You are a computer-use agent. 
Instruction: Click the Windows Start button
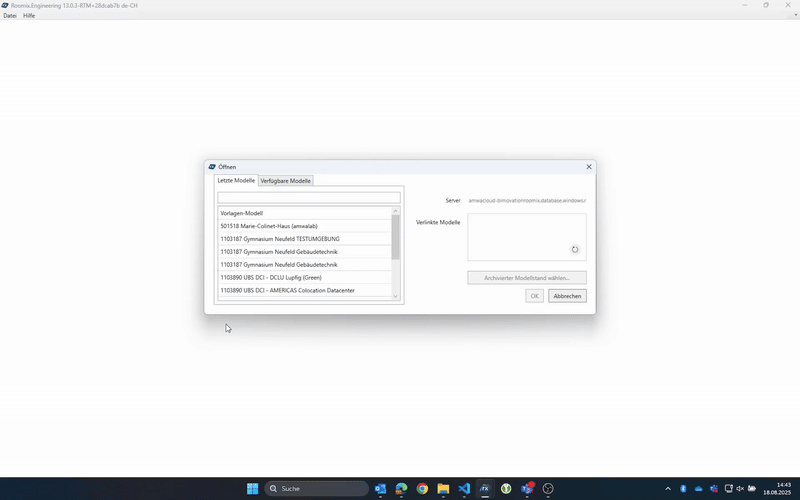pos(252,489)
